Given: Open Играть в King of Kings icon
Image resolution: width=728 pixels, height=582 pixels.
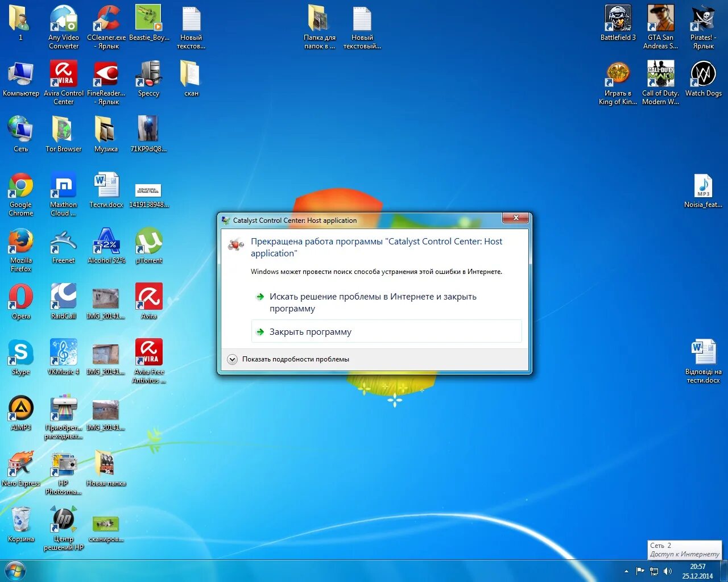Looking at the screenshot, I should (x=618, y=83).
